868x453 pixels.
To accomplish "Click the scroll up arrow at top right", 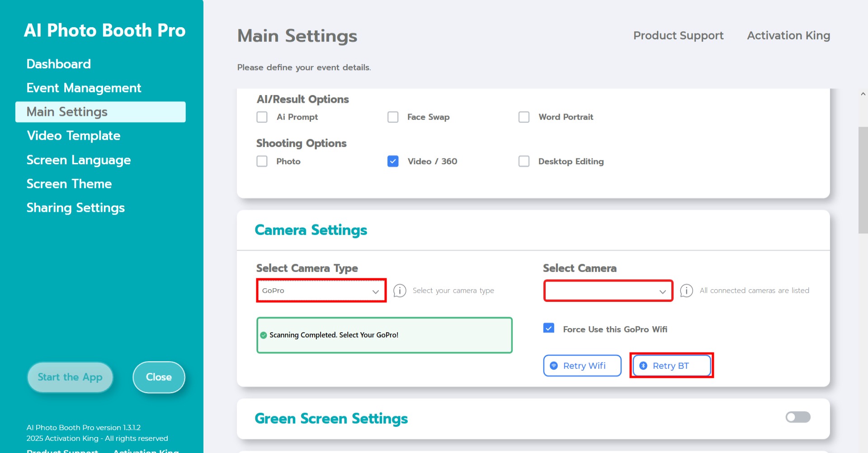I will click(x=863, y=94).
